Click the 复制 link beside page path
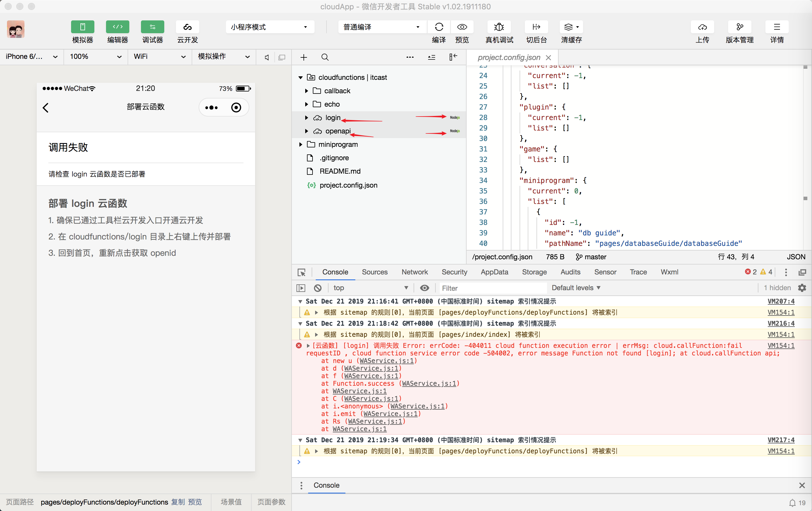This screenshot has width=812, height=511. pyautogui.click(x=178, y=502)
